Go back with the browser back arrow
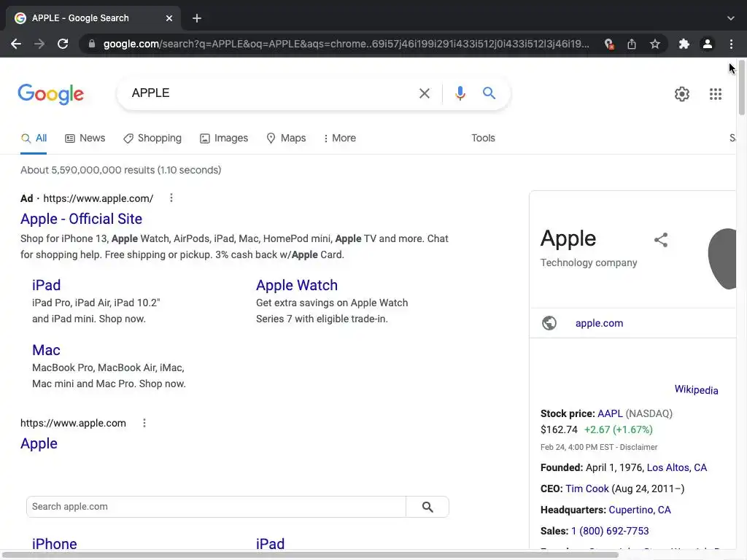The width and height of the screenshot is (747, 560). pyautogui.click(x=16, y=44)
